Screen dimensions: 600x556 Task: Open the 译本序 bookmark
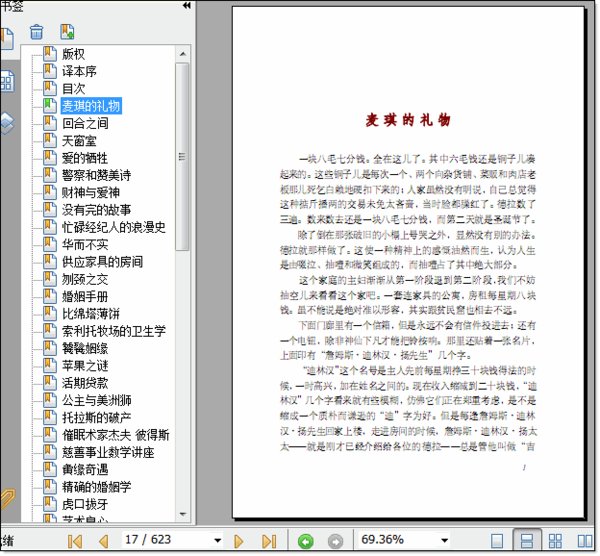[x=79, y=71]
